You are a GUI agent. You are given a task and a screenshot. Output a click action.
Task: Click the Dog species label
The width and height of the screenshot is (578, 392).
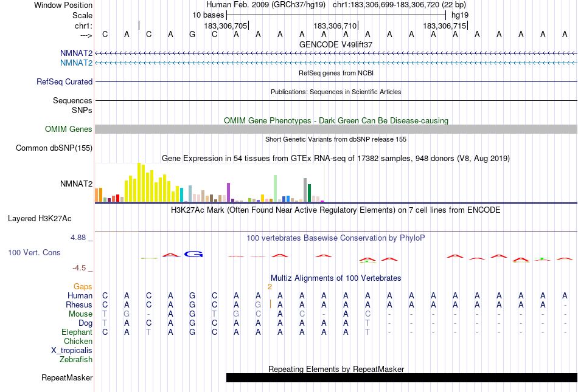86,323
